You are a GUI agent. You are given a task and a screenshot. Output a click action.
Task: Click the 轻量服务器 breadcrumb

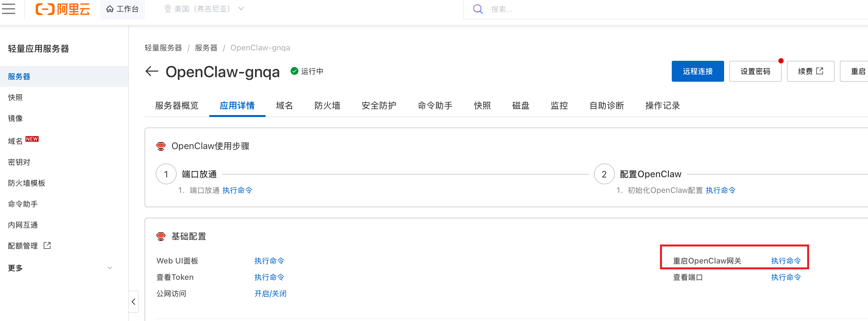163,48
